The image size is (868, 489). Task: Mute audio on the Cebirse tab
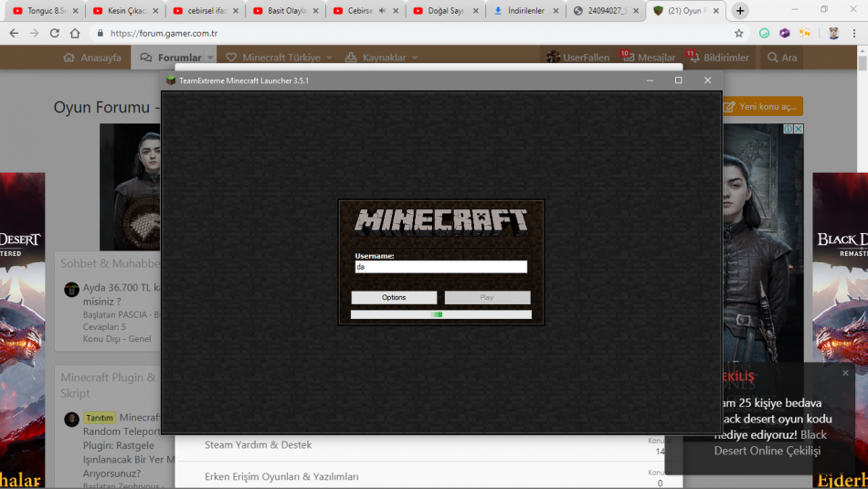coord(382,11)
